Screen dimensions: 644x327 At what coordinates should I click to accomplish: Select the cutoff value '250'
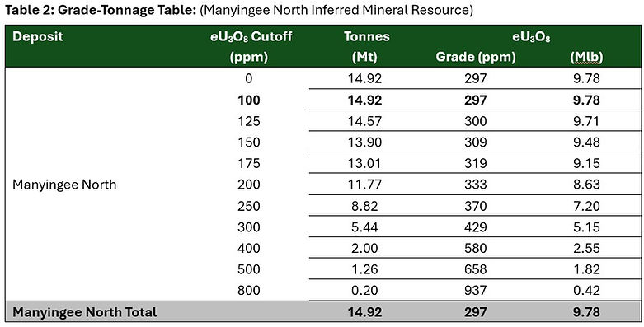click(x=248, y=206)
